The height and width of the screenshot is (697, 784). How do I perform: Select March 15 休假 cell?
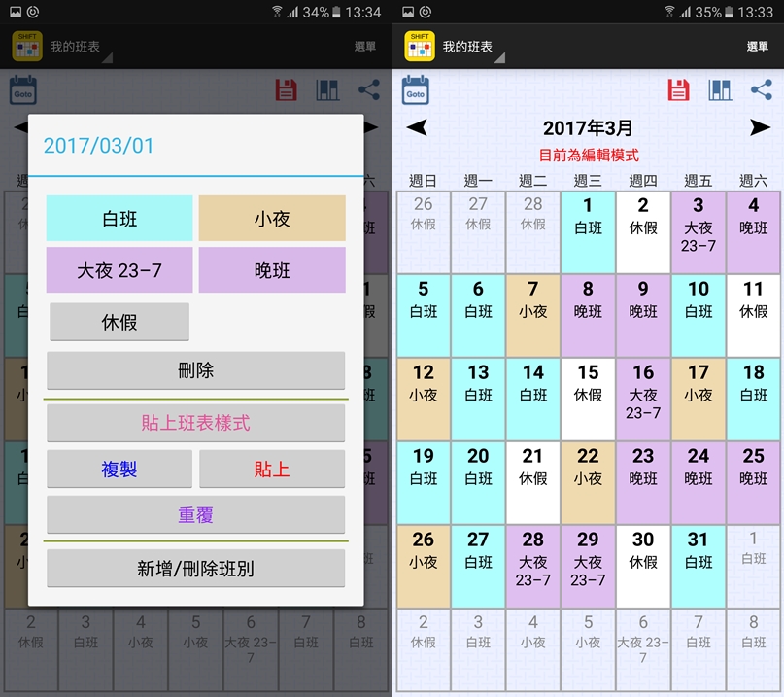click(588, 400)
